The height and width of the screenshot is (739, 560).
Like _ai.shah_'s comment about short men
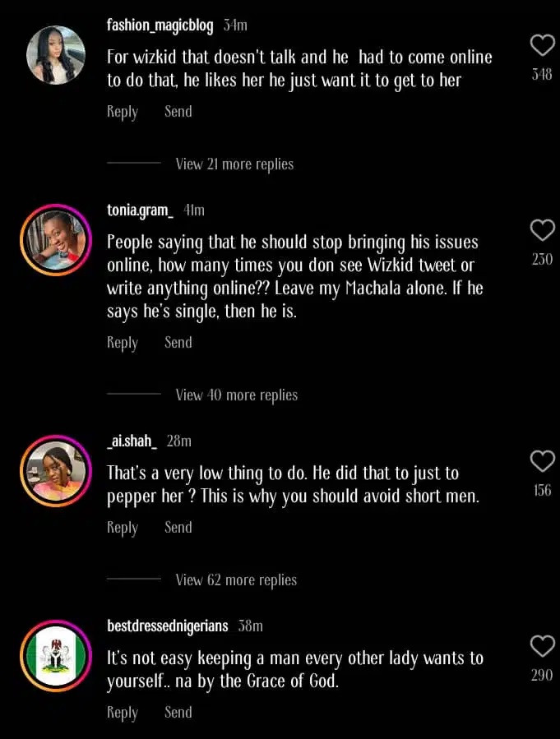pyautogui.click(x=542, y=461)
